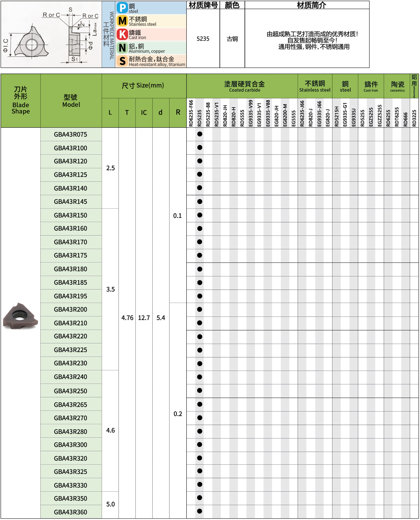Click the red K cast iron icon

click(122, 34)
